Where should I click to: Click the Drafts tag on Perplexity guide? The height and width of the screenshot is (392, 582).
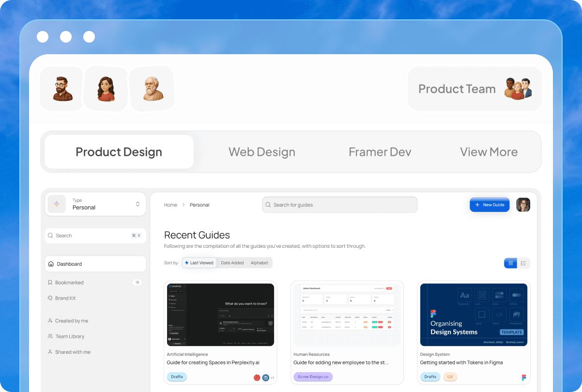(177, 377)
